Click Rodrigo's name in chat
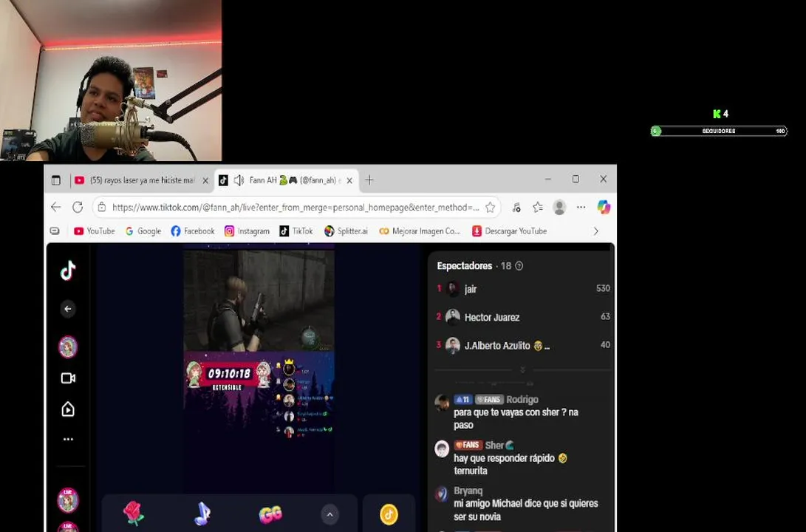 click(522, 400)
